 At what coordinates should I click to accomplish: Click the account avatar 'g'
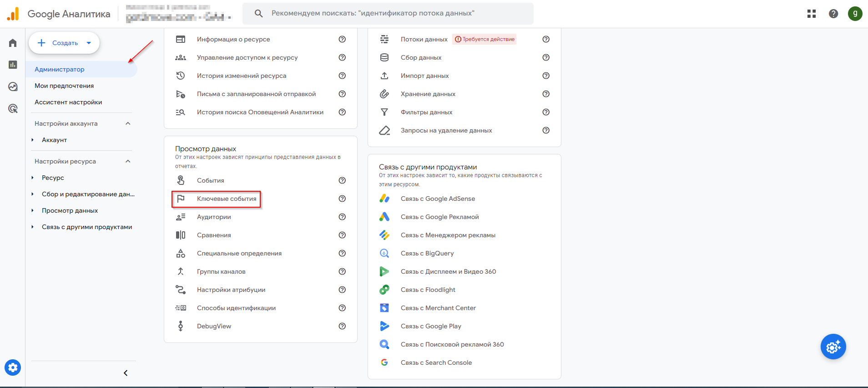855,14
